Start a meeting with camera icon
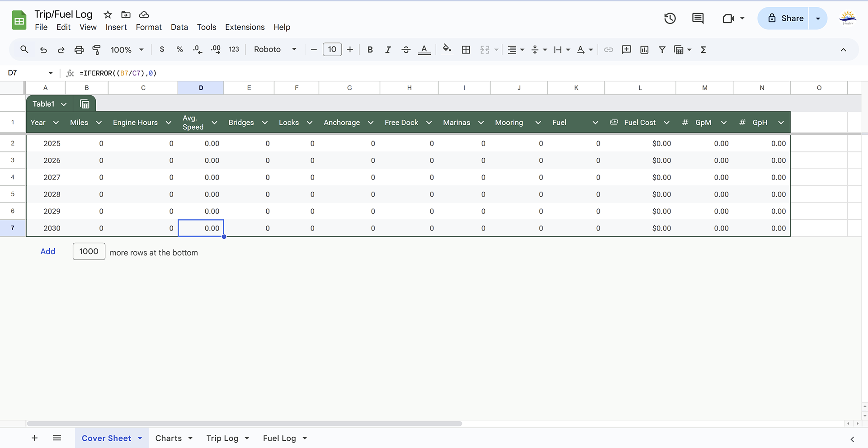The width and height of the screenshot is (868, 448). [x=729, y=19]
